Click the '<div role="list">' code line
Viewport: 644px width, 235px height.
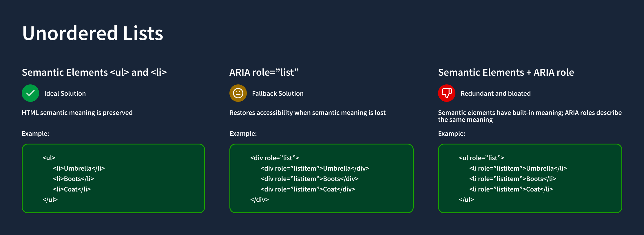275,158
